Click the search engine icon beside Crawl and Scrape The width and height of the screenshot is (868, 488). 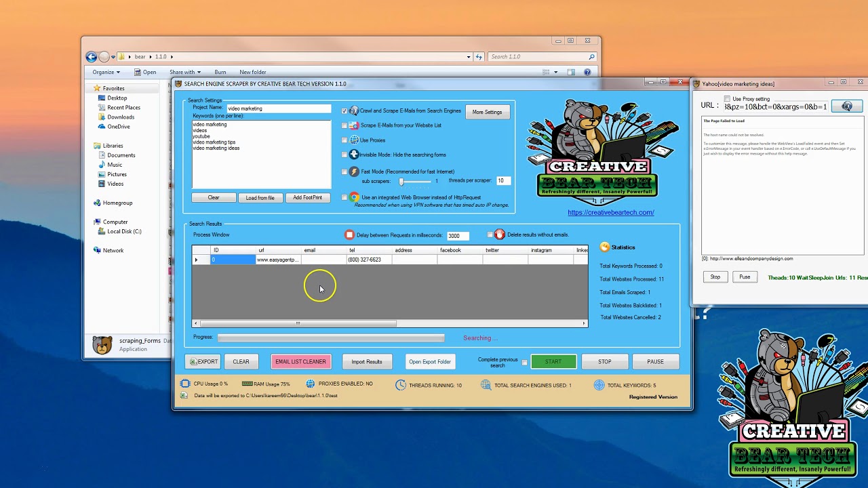click(353, 110)
